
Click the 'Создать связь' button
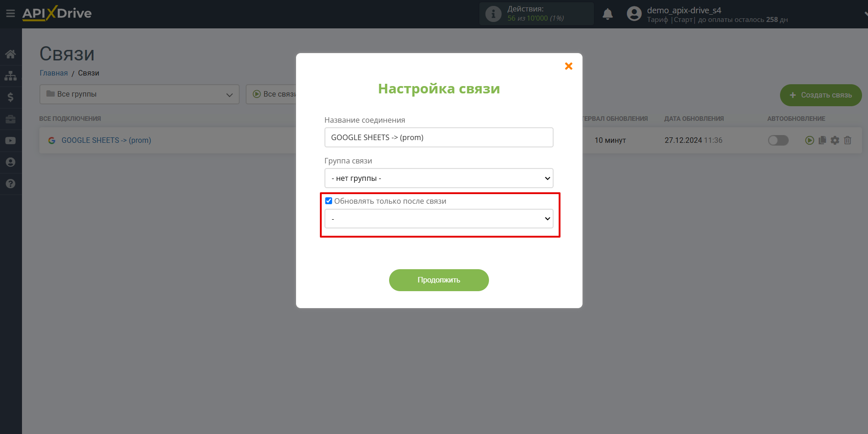point(821,95)
